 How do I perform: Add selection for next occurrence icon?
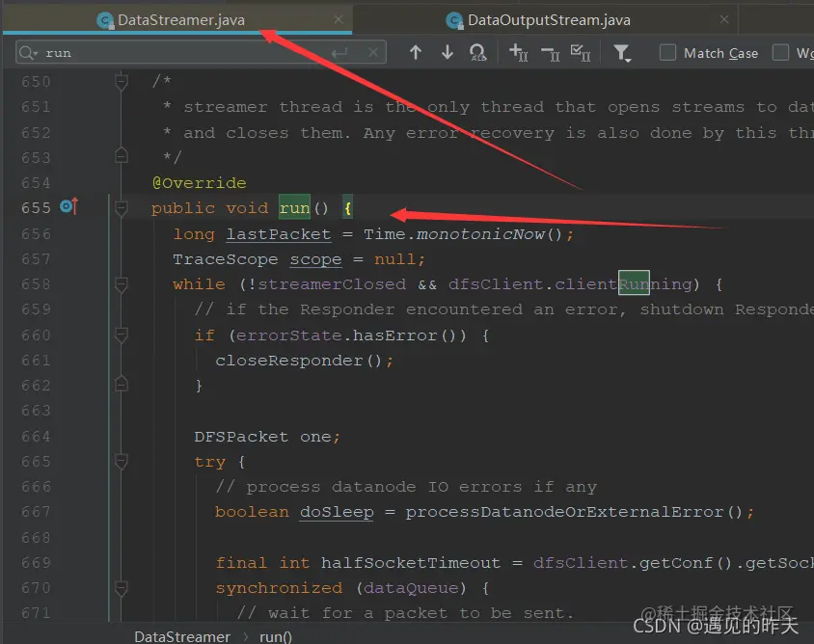pyautogui.click(x=518, y=52)
